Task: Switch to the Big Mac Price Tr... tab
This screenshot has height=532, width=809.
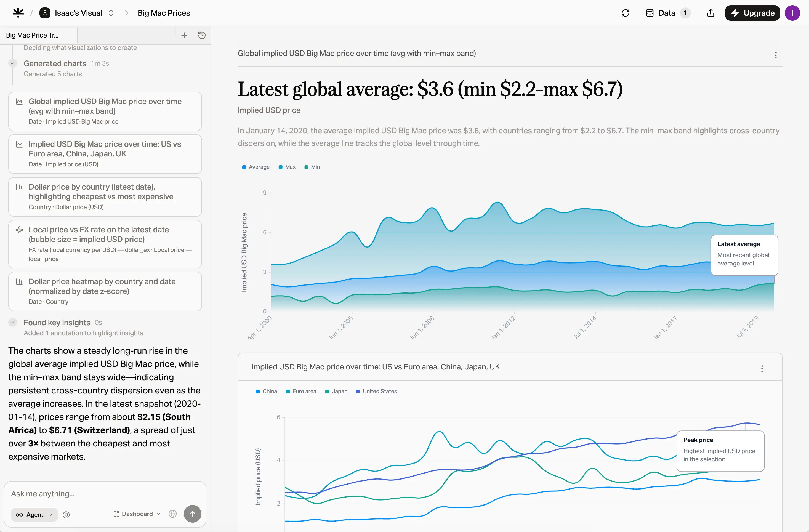Action: [32, 35]
